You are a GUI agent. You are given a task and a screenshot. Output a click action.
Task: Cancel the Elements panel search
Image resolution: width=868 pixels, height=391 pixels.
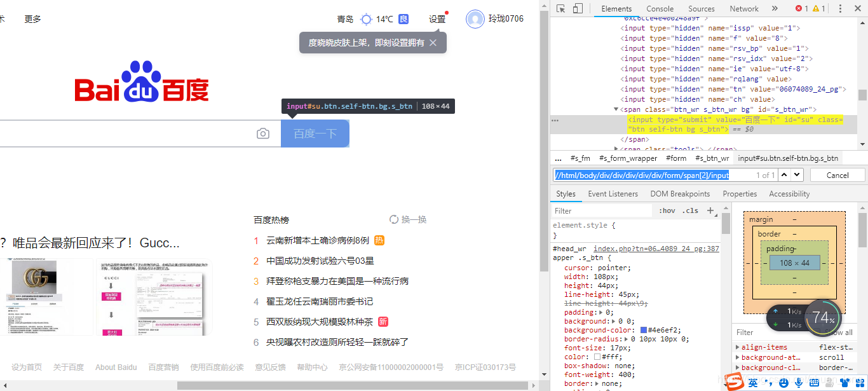(837, 175)
